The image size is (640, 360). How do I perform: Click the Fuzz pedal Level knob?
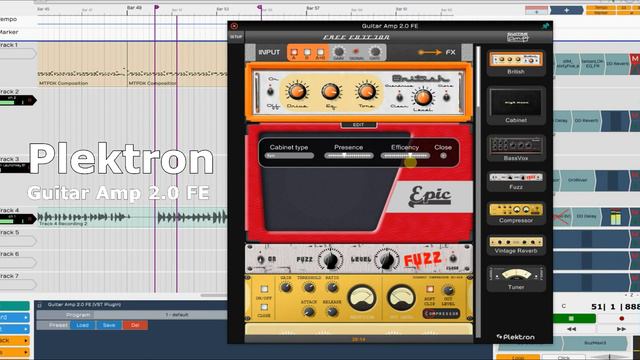pos(386,260)
